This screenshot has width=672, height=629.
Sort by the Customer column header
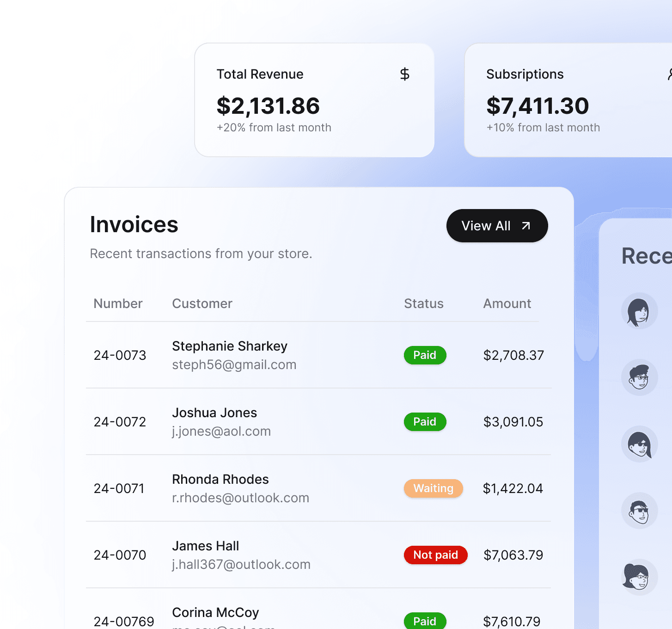tap(202, 303)
